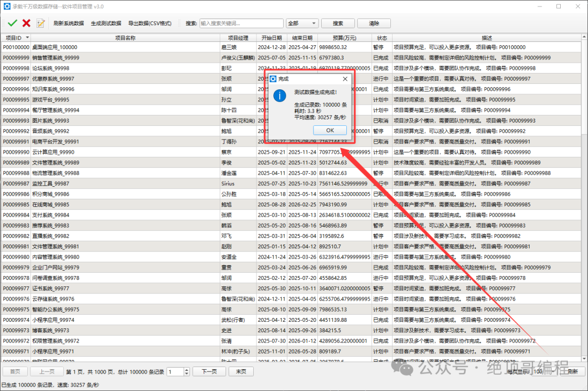Click the page number spin box field
The height and width of the screenshot is (391, 588).
pos(175,371)
